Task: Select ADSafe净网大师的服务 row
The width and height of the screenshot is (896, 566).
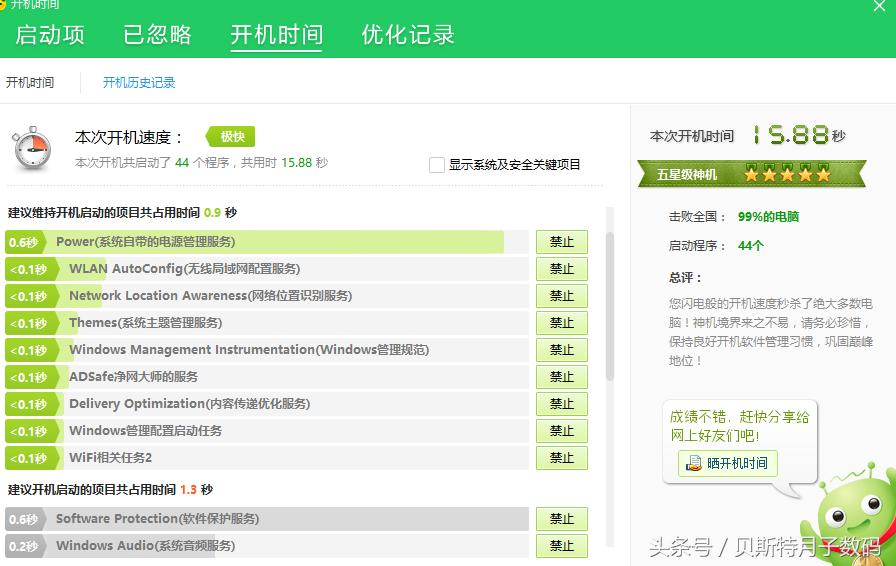Action: 267,377
